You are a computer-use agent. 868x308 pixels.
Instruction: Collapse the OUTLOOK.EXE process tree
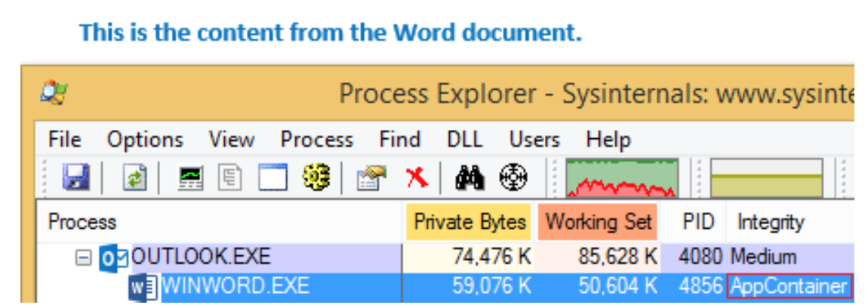(x=82, y=257)
